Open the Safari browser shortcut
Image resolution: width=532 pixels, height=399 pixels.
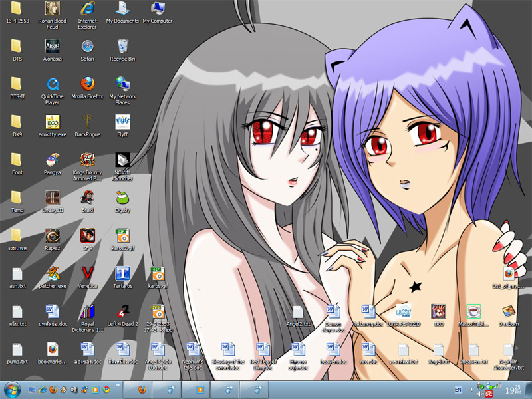tap(87, 50)
